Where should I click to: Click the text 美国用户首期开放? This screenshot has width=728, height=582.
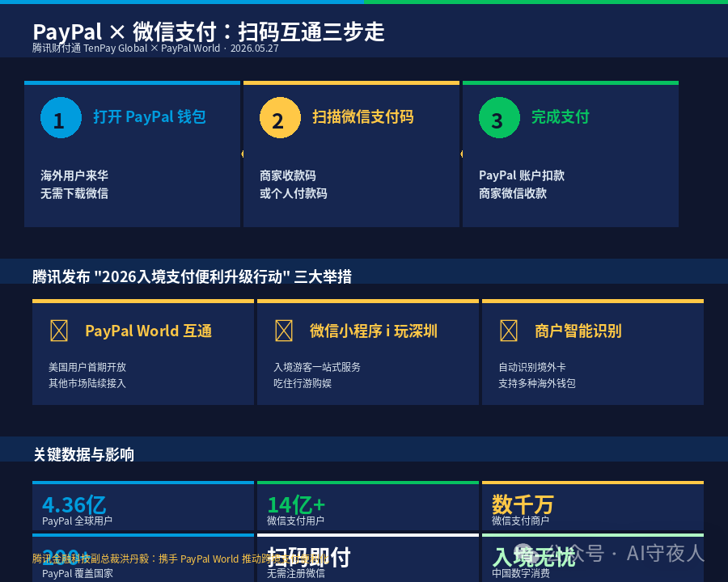pos(87,367)
